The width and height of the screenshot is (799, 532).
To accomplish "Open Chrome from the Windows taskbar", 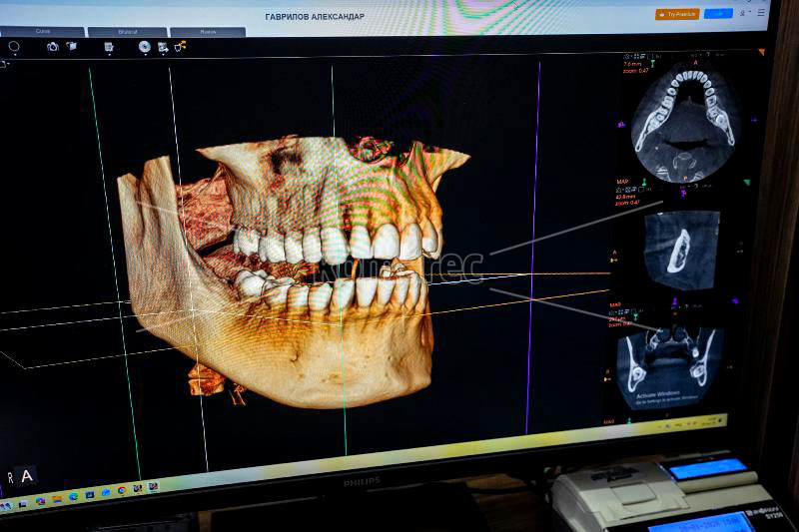I will 122,490.
